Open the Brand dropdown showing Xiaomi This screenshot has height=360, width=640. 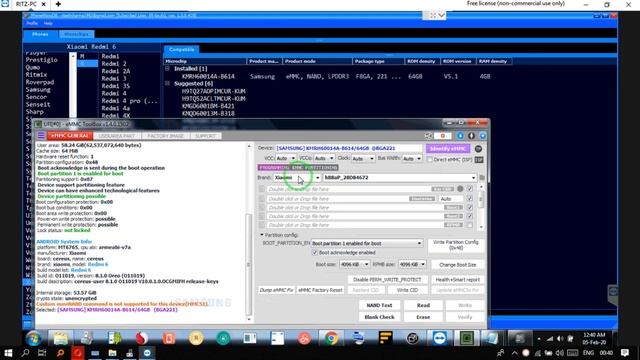click(297, 178)
